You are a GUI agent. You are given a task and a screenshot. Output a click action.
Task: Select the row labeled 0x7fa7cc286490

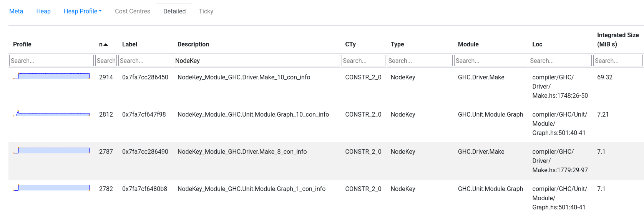(x=326, y=161)
